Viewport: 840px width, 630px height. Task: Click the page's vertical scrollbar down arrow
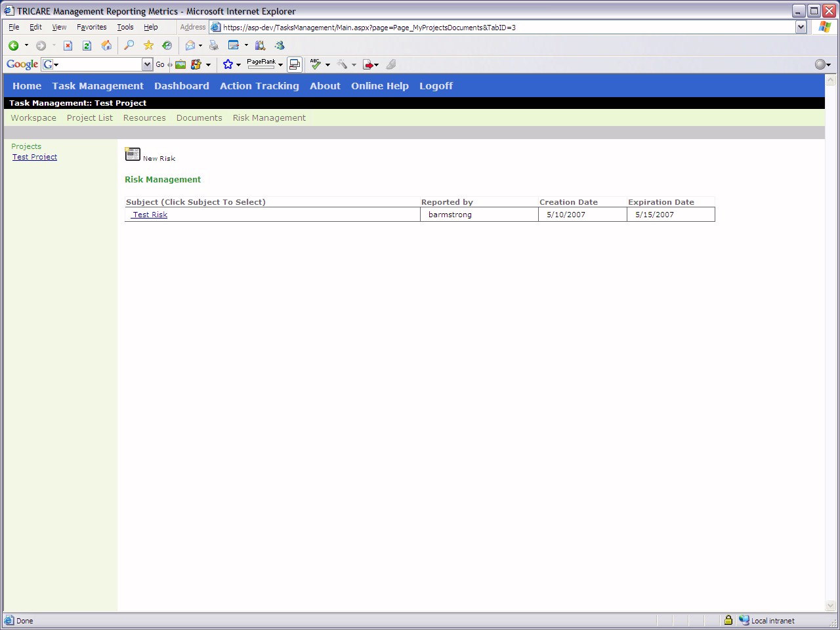click(x=830, y=606)
